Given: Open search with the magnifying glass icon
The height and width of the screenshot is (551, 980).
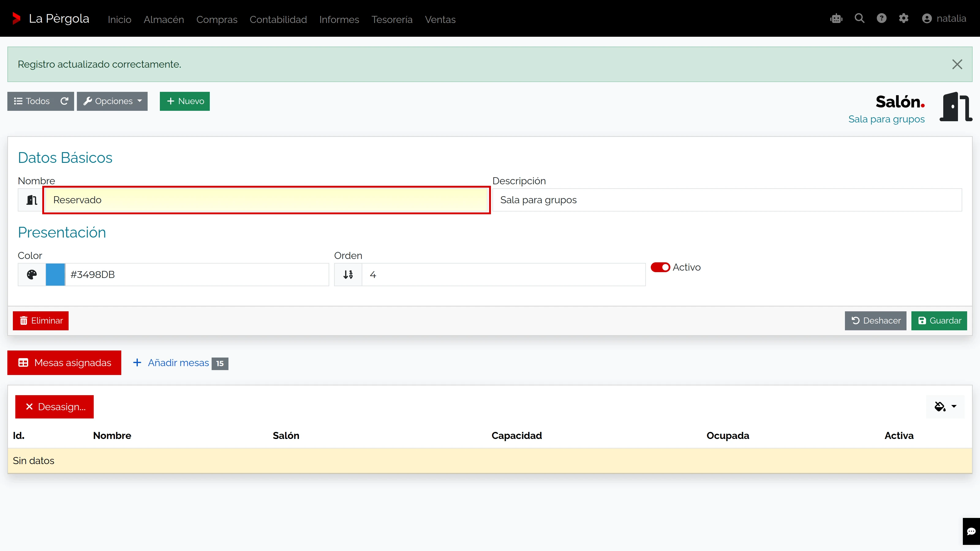Looking at the screenshot, I should coord(859,18).
